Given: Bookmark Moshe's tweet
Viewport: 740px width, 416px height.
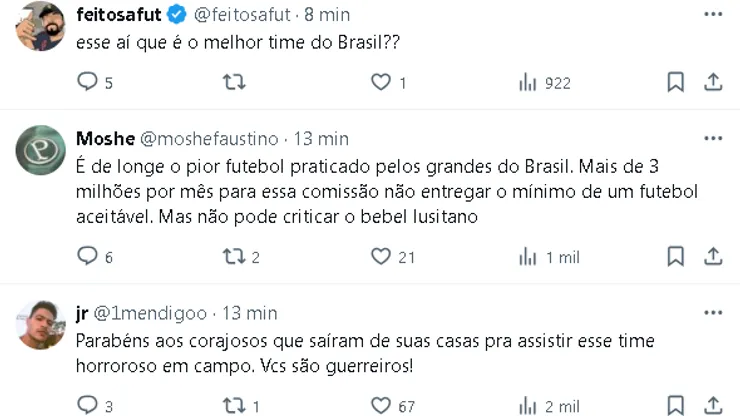Looking at the screenshot, I should 676,257.
